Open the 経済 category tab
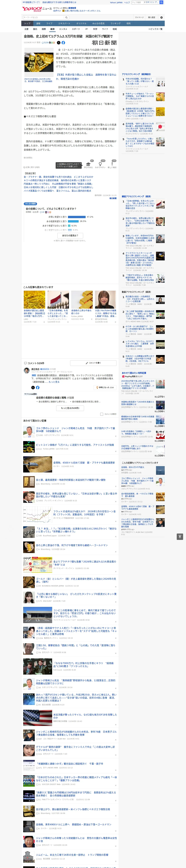 click(x=52, y=29)
